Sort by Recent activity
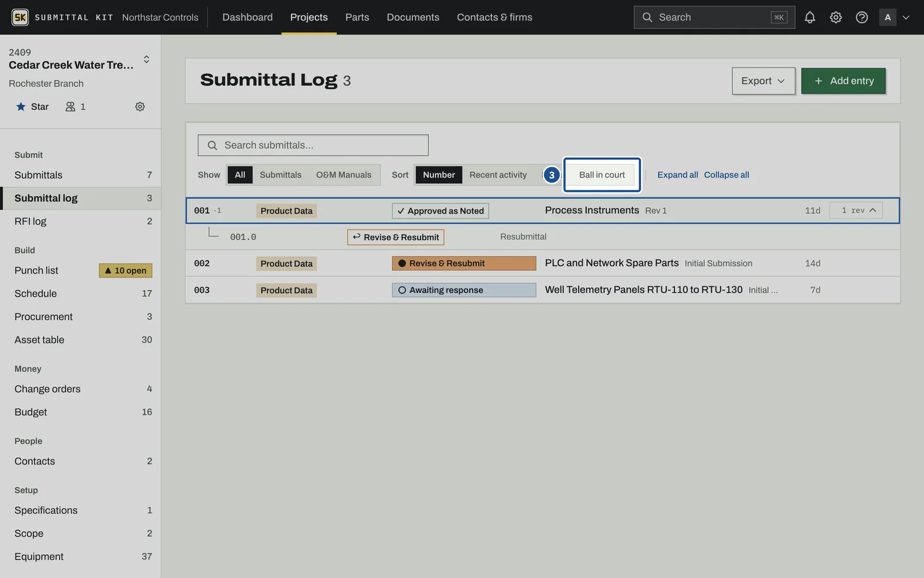 tap(498, 175)
